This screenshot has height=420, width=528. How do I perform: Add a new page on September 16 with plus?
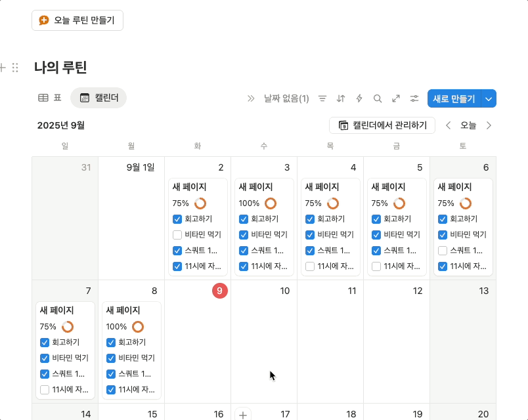click(x=242, y=414)
